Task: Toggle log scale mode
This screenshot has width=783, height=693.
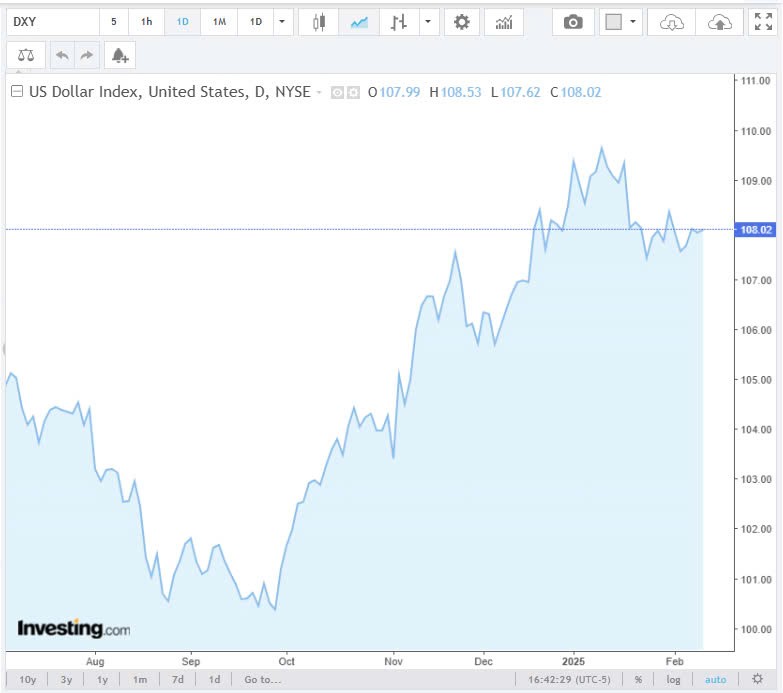Action: tap(673, 680)
